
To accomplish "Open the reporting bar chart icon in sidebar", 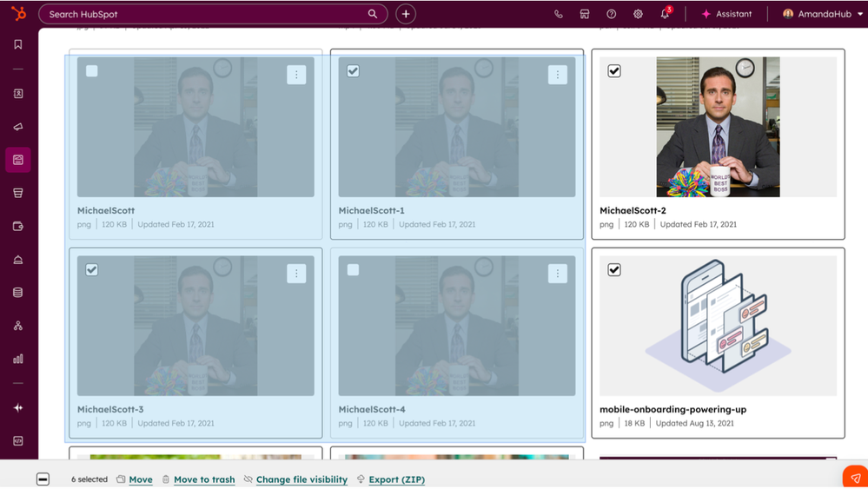I will click(18, 359).
